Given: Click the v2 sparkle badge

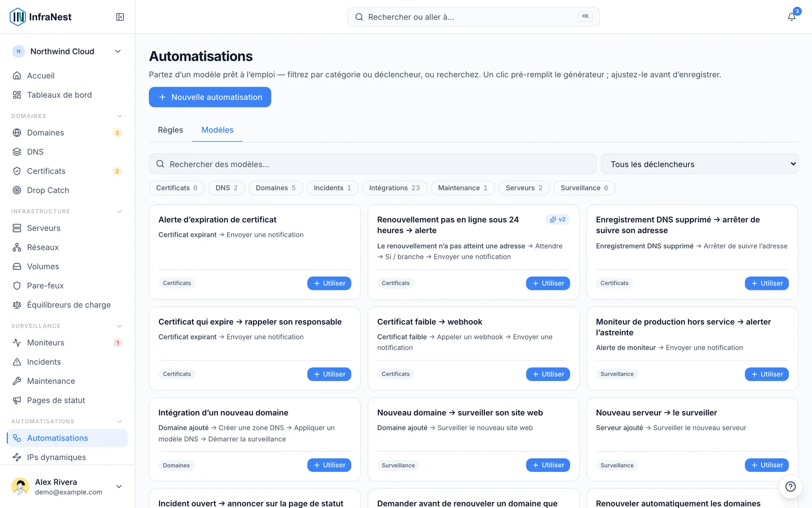Looking at the screenshot, I should point(558,220).
